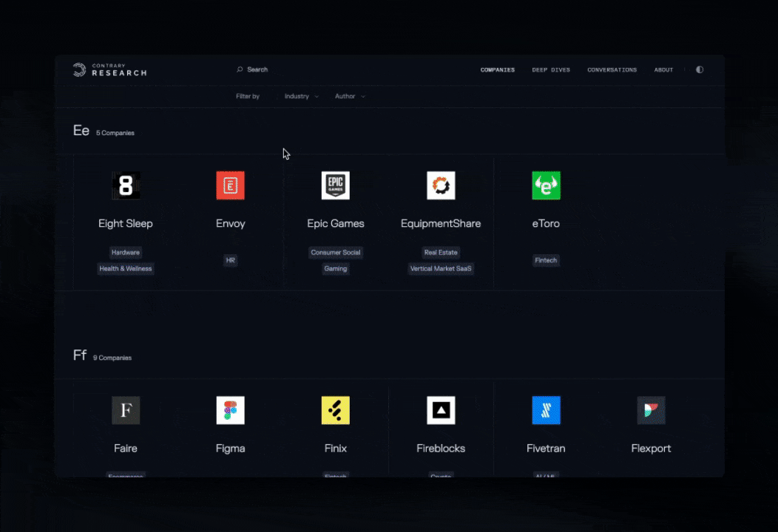Click the yellow Finix logo
The width and height of the screenshot is (778, 532).
coord(336,410)
